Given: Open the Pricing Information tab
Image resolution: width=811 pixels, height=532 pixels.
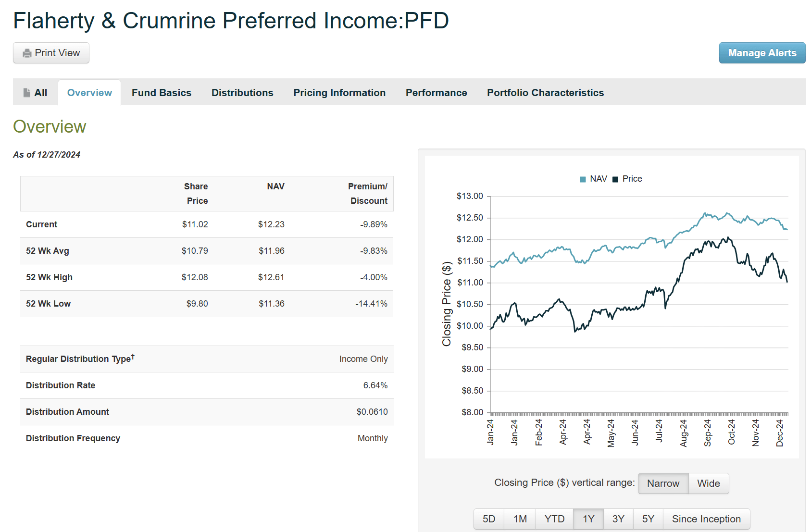Looking at the screenshot, I should [339, 92].
